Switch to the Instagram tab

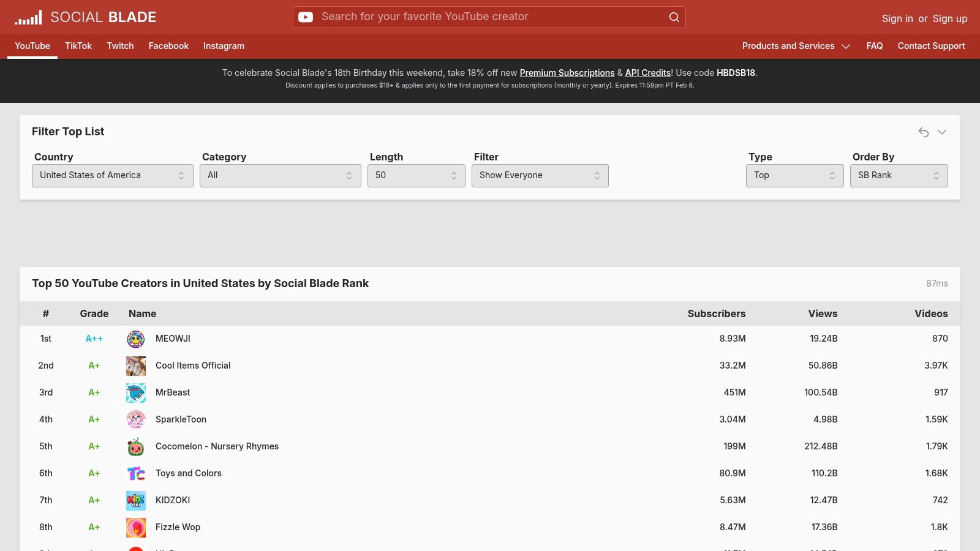(224, 46)
